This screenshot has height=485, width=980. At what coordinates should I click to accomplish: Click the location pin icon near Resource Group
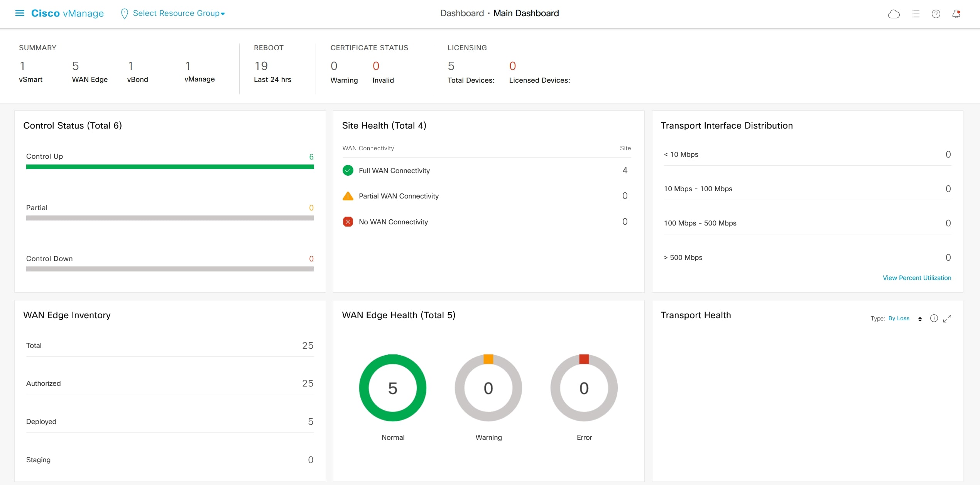[124, 14]
